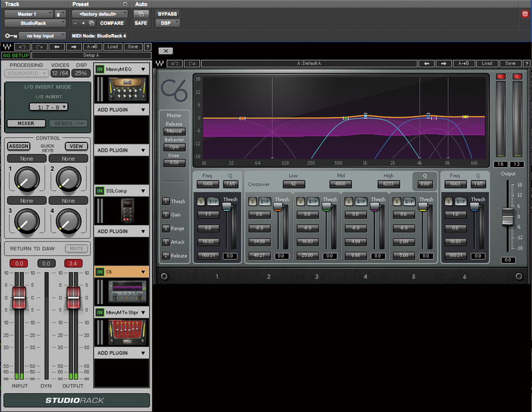
Task: Open ADD PLUGIN menu directly below MannyM EQ
Action: (122, 110)
